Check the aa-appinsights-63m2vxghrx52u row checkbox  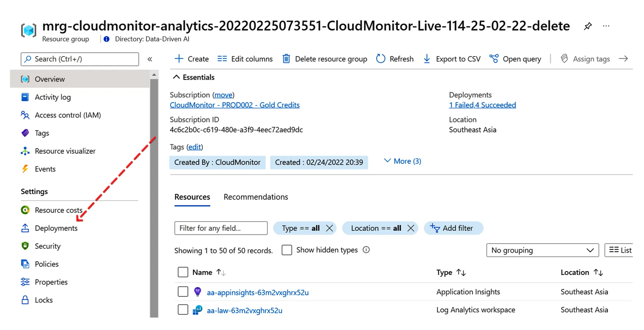(x=183, y=292)
